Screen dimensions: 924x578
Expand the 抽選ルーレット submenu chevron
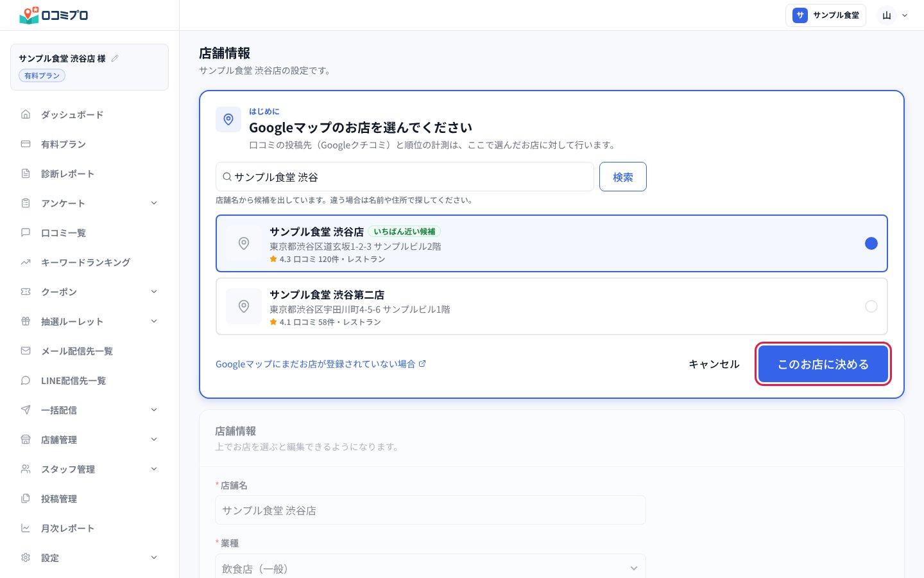point(154,321)
